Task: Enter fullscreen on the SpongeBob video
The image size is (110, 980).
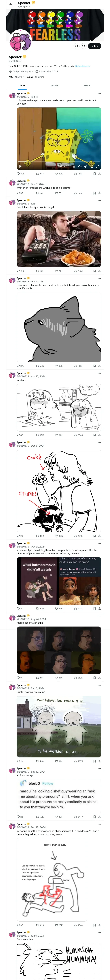Action: [97, 166]
